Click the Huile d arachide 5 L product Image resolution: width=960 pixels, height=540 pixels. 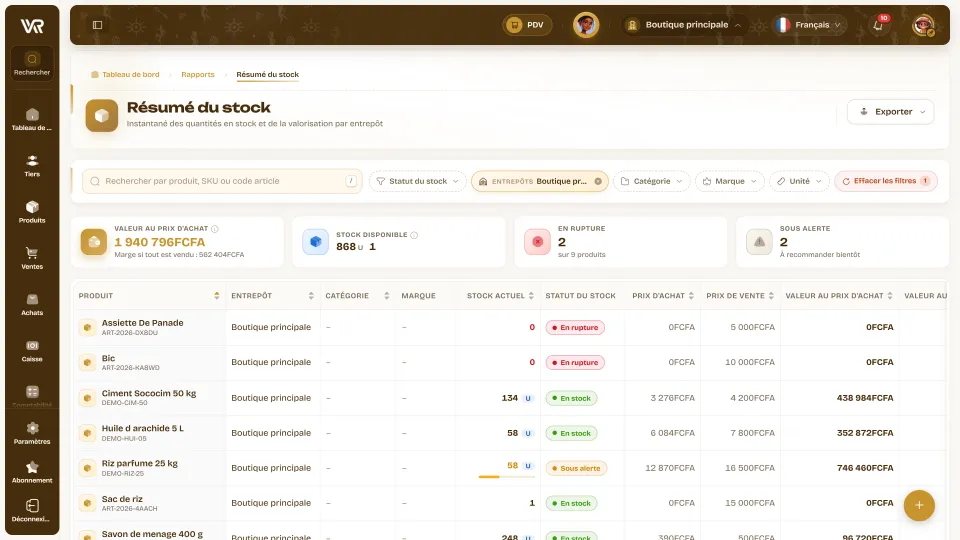click(x=143, y=428)
